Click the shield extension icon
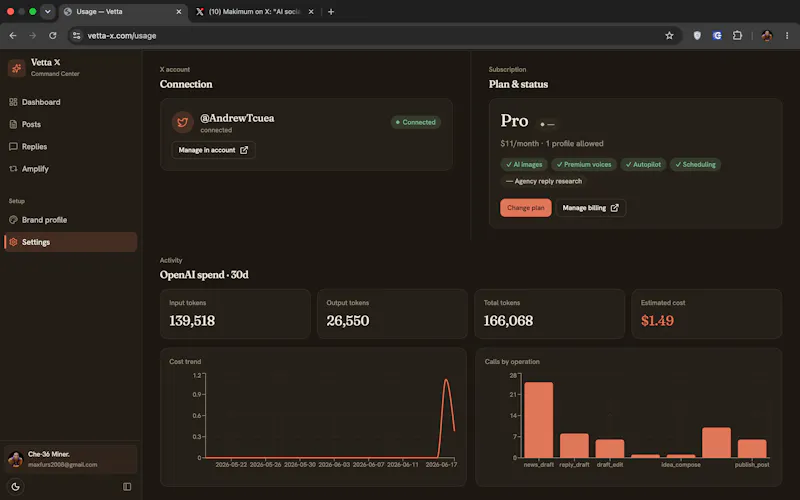 (x=697, y=36)
